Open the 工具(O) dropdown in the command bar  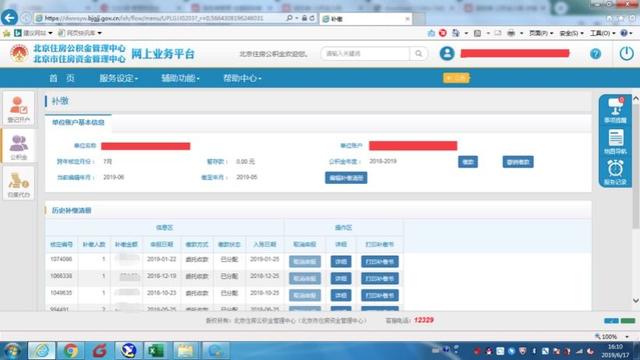click(602, 33)
